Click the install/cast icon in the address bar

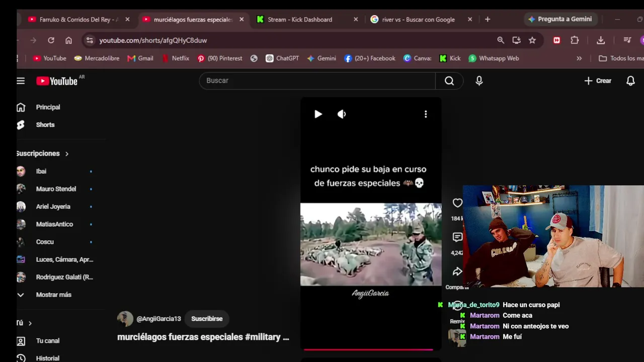tap(516, 40)
